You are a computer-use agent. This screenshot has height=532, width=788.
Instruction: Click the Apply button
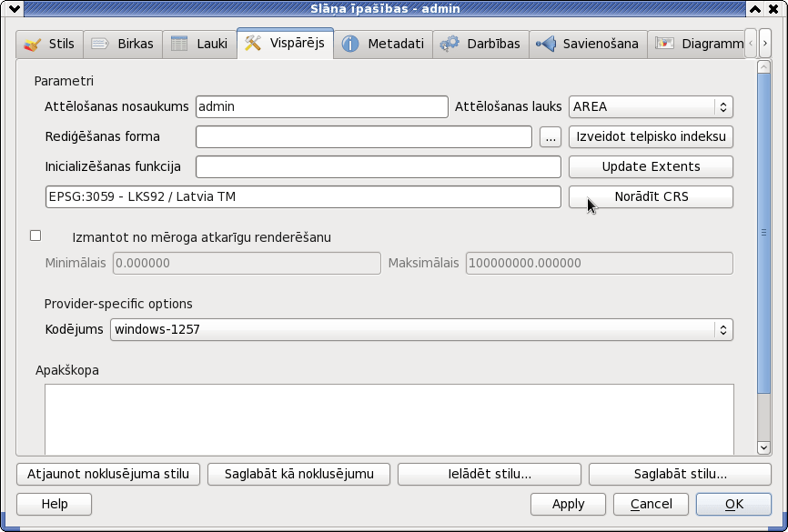pyautogui.click(x=569, y=505)
